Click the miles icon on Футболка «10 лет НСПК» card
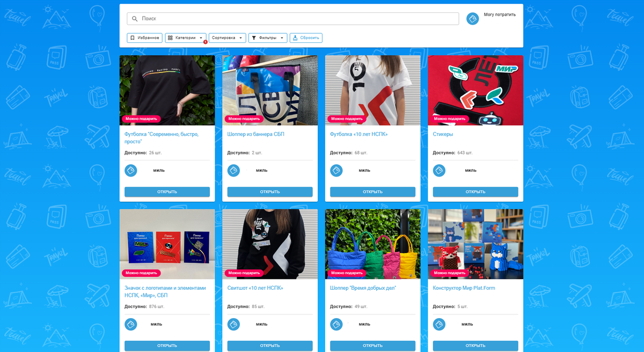 (336, 171)
